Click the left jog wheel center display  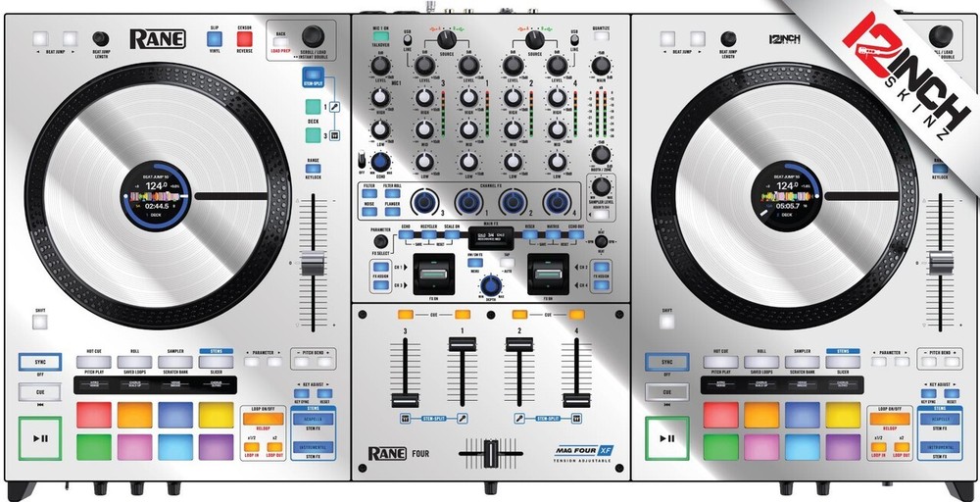[155, 196]
